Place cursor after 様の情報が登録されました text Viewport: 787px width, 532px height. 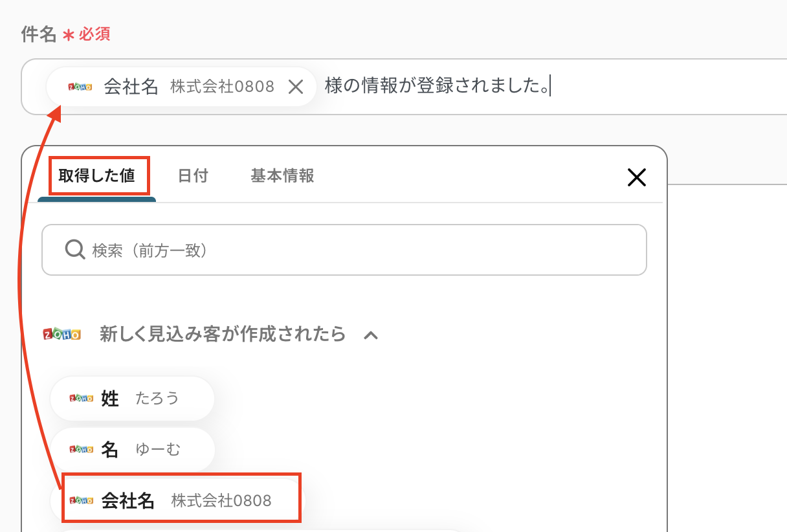(x=551, y=86)
